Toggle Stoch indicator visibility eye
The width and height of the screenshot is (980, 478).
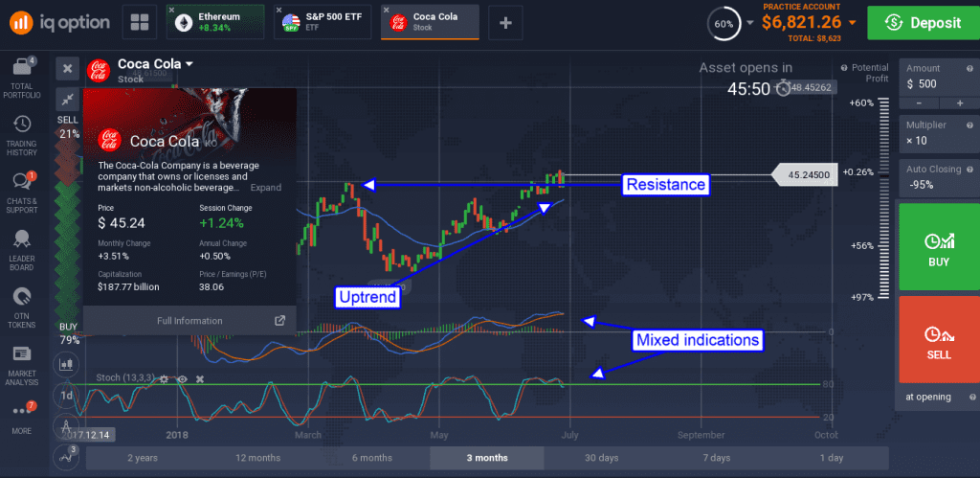pos(182,378)
